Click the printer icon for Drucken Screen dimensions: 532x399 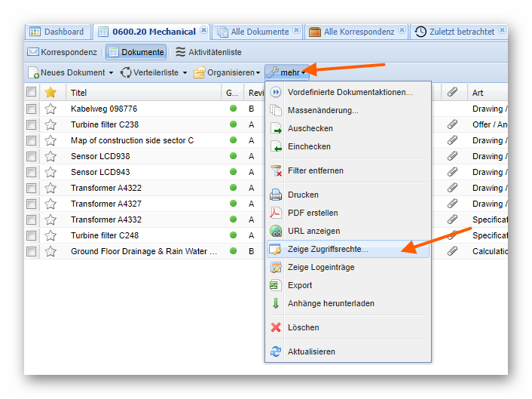click(276, 195)
